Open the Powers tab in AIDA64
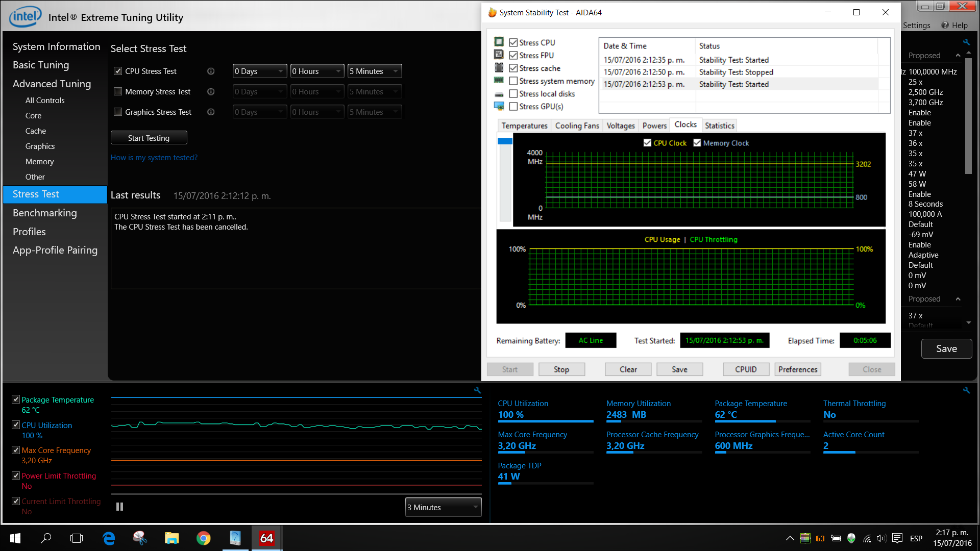Screen dimensions: 980x551 point(653,125)
